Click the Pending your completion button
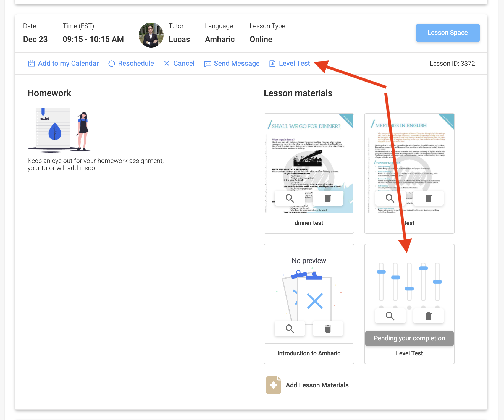The width and height of the screenshot is (504, 420). [x=409, y=338]
